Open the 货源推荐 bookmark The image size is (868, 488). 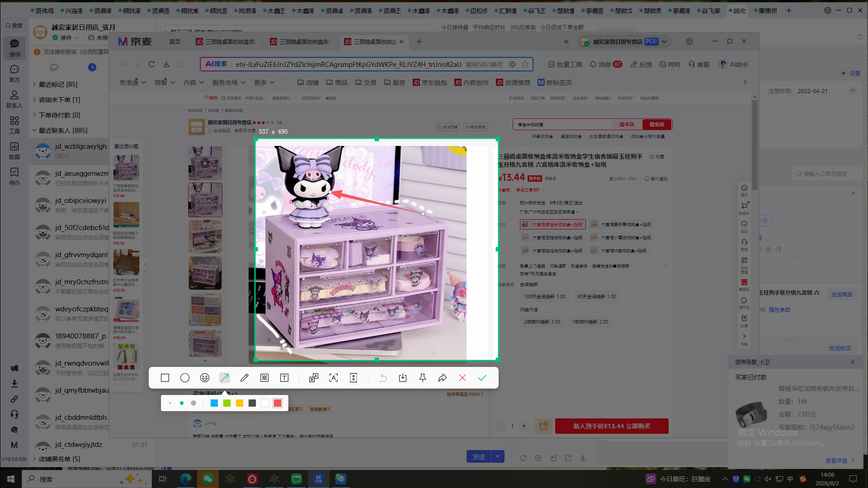tap(513, 83)
